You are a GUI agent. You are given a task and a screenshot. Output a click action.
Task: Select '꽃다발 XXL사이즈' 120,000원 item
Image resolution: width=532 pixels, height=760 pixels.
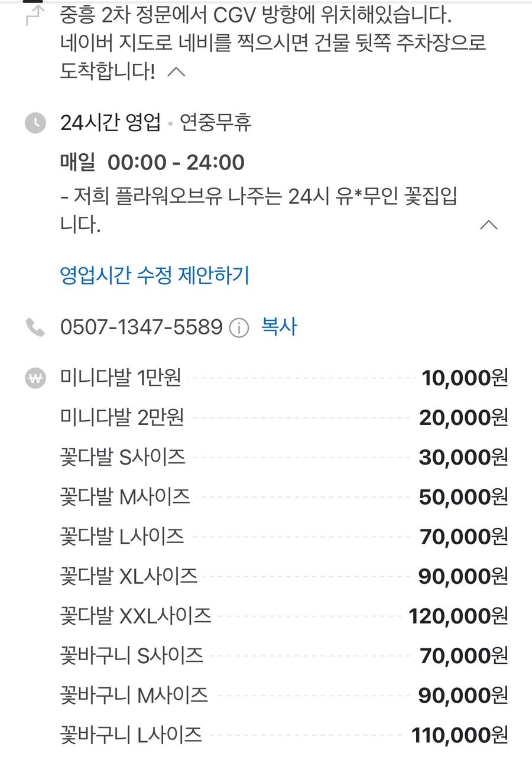point(136,616)
